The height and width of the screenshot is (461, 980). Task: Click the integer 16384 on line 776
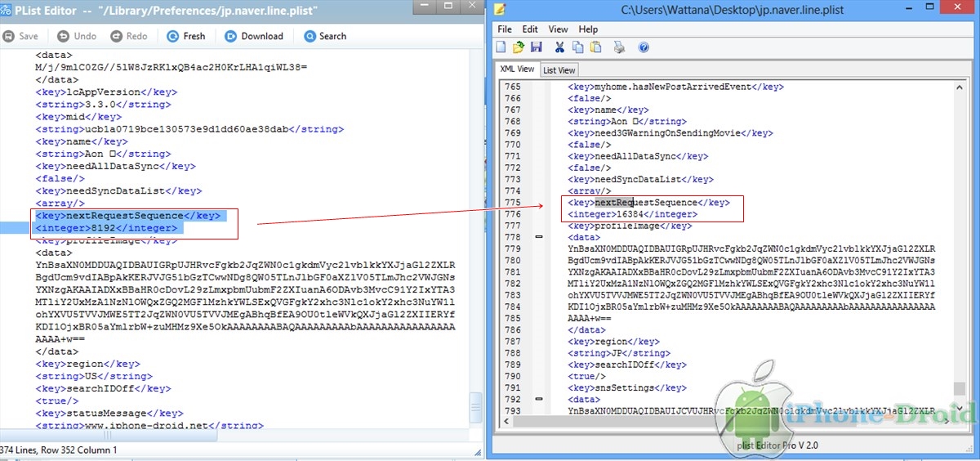pyautogui.click(x=633, y=214)
